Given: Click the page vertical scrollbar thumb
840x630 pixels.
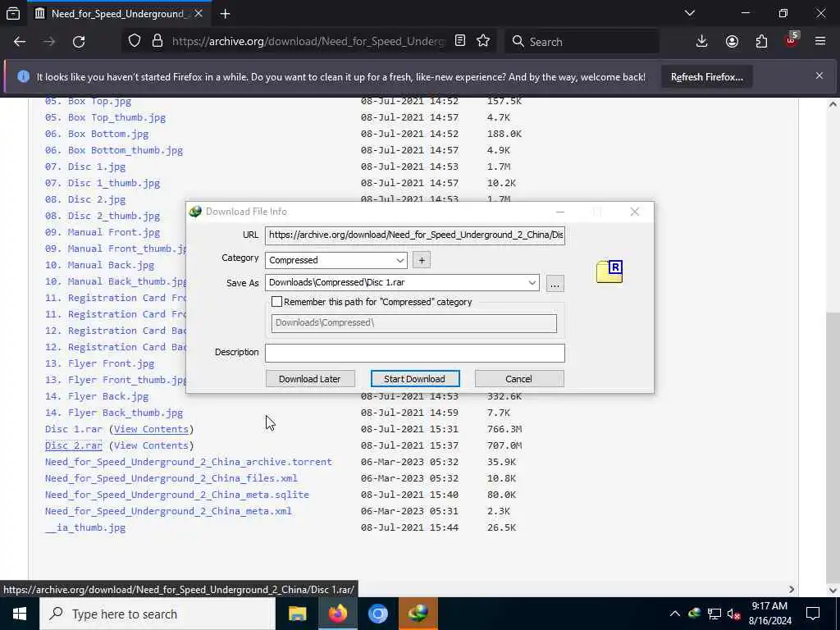Looking at the screenshot, I should [x=833, y=447].
